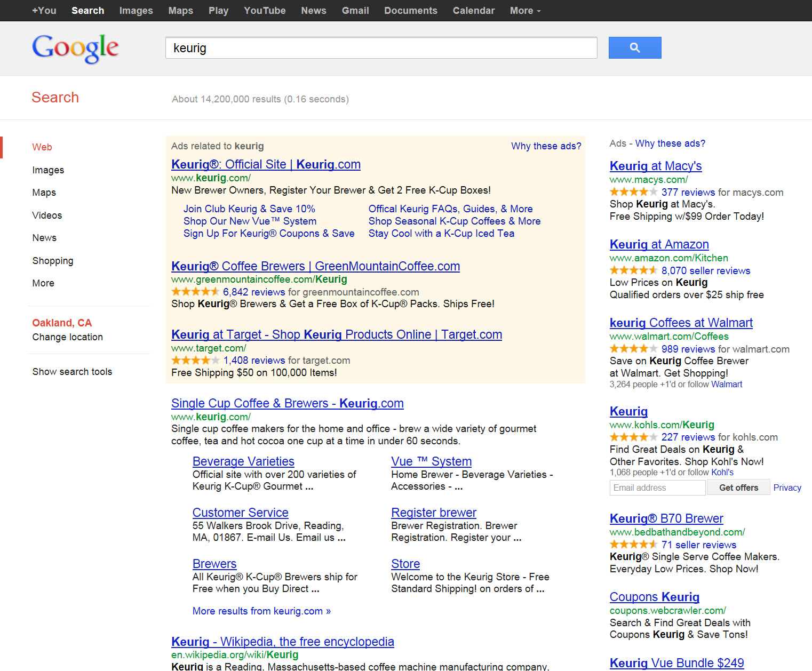Image resolution: width=812 pixels, height=671 pixels.
Task: Open Brewers sitelink
Action: point(214,564)
